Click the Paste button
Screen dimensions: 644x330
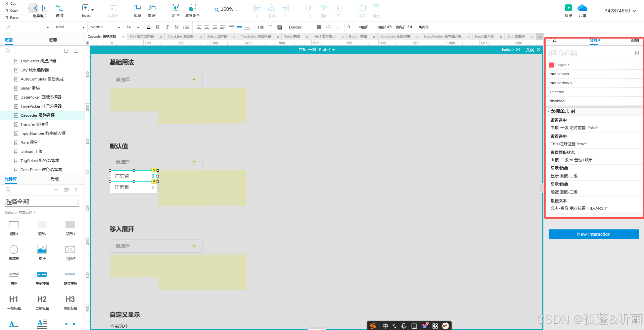[11, 17]
